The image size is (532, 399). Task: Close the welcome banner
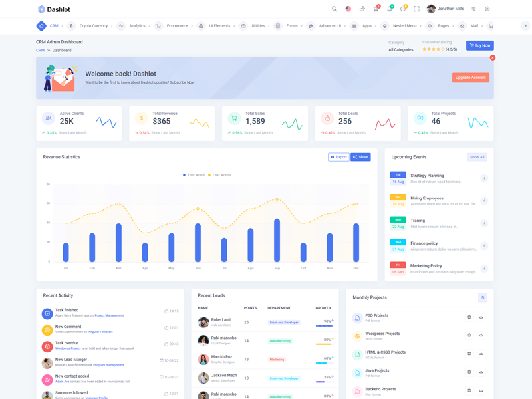[493, 58]
